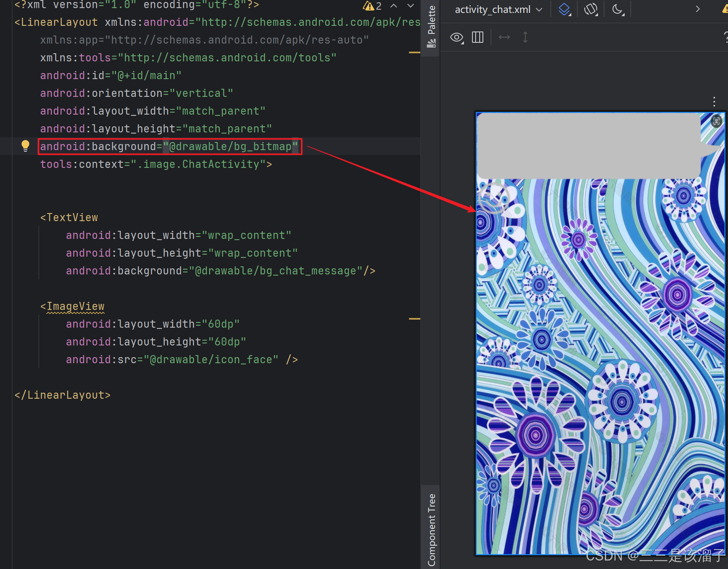Click the tools:context line
Viewport: 728px width, 569px height.
pyautogui.click(x=156, y=164)
